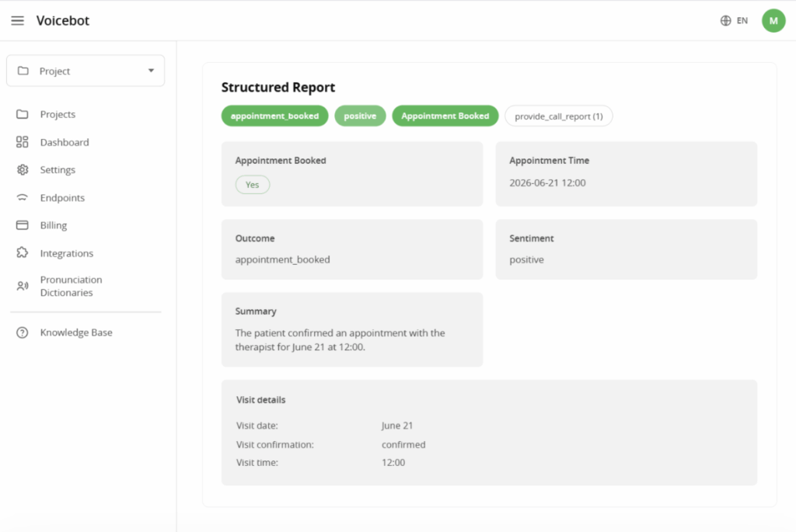Click the Visit time value 12:00
The image size is (796, 532).
[393, 463]
